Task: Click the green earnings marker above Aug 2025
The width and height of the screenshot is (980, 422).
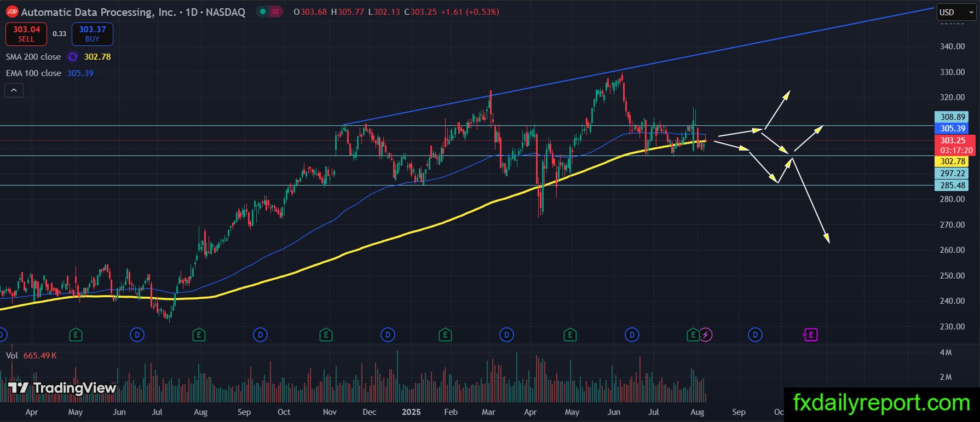Action: coord(694,334)
